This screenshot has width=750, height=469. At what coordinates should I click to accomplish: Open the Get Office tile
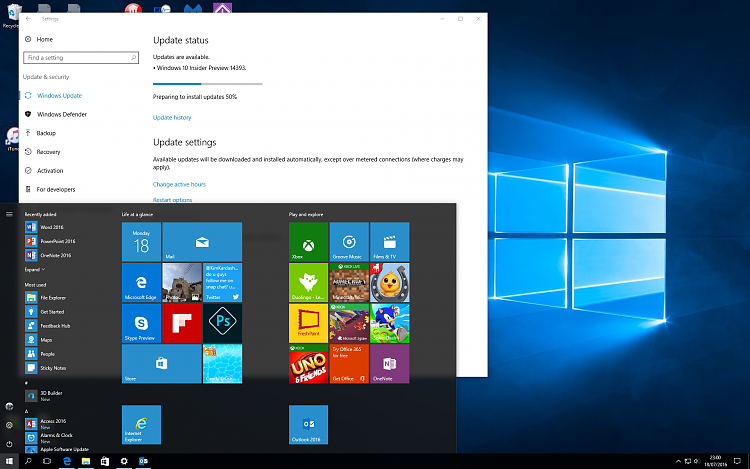349,364
